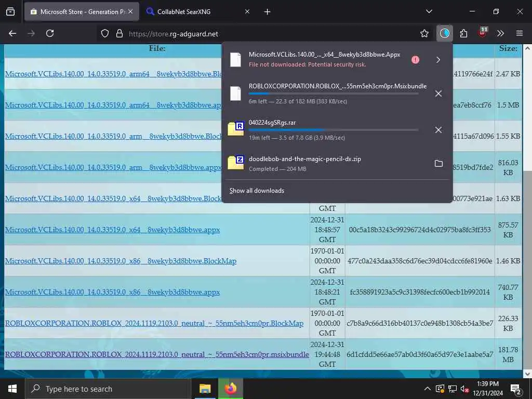List all tabs dropdown arrow
Screen dimensions: 532x399
pyautogui.click(x=429, y=11)
